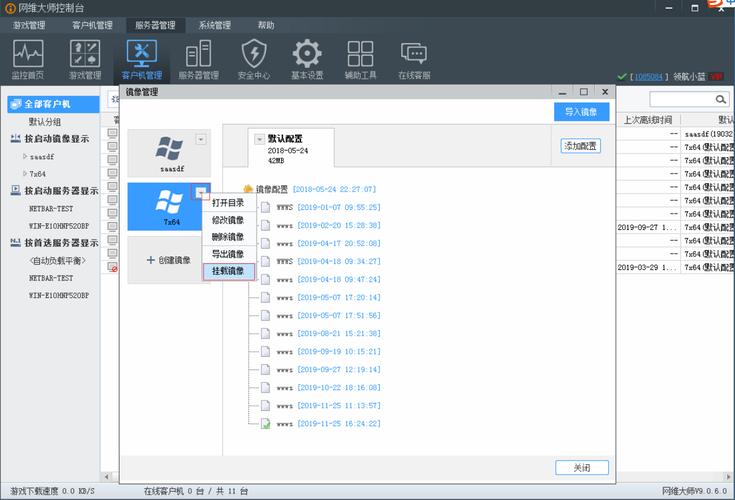Choose 修改镜像 from context menu
Screen dimensions: 735x500
coord(229,220)
